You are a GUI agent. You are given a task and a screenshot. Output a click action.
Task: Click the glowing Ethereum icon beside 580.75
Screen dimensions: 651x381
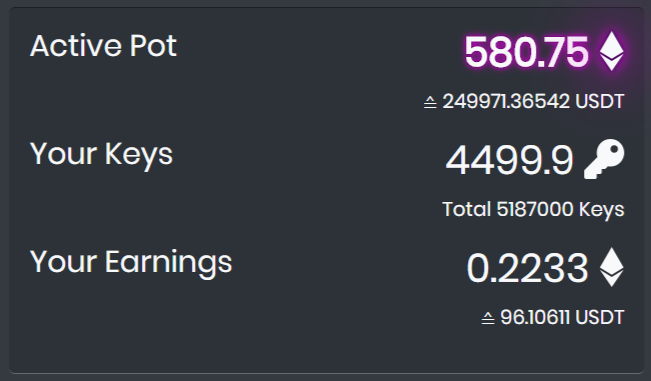[612, 51]
